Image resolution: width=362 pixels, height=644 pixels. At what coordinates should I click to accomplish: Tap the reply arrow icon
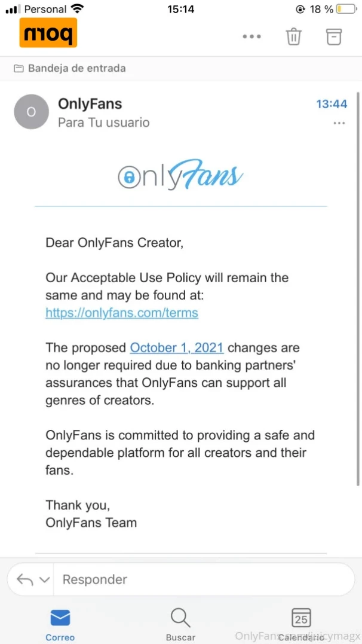25,579
